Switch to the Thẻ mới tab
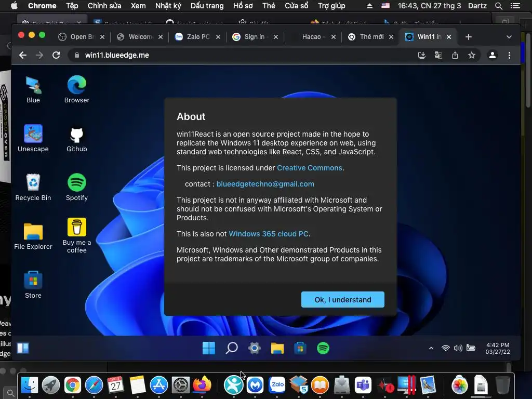532x399 pixels. tap(371, 37)
